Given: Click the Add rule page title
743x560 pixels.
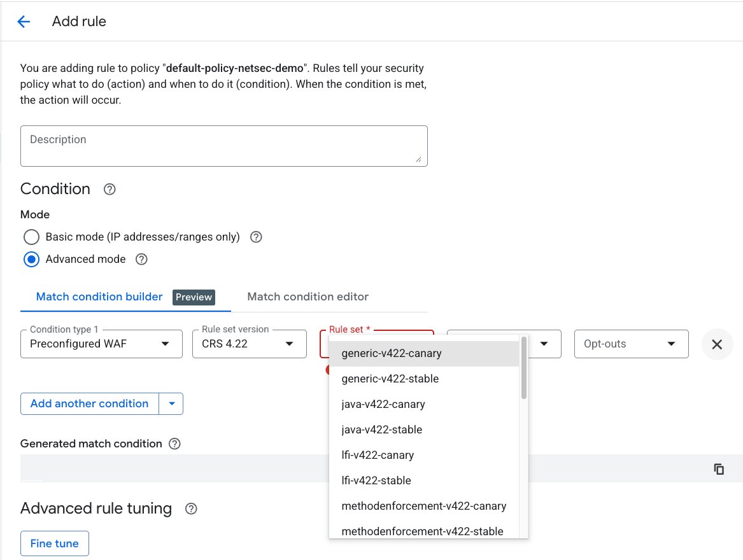Looking at the screenshot, I should click(79, 22).
